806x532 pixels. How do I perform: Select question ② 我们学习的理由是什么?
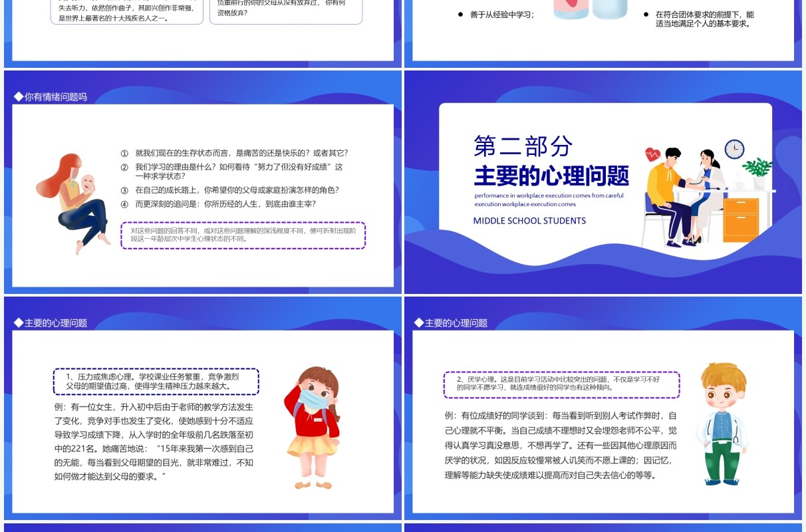pos(232,172)
